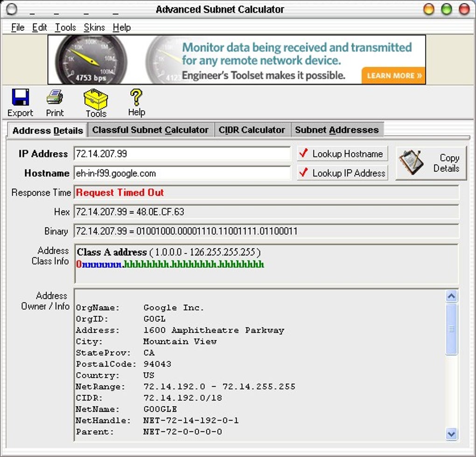Click the window menu circle at title bar left
This screenshot has width=476, height=457.
pyautogui.click(x=12, y=9)
